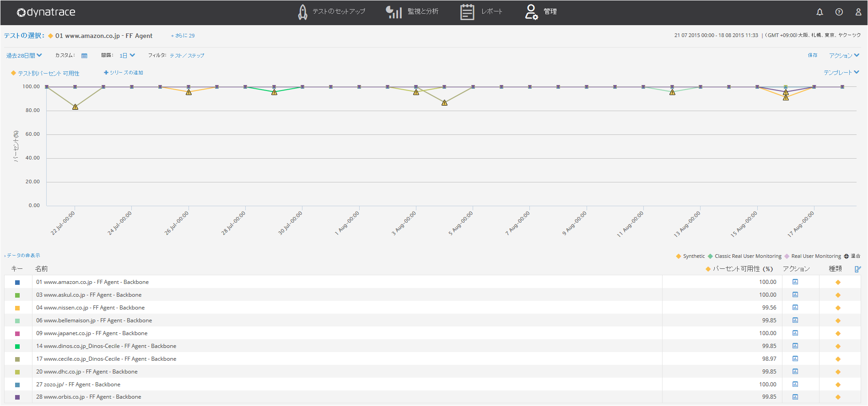Click action chart icon for japanet.co.jp row
This screenshot has width=868, height=406.
click(x=795, y=333)
